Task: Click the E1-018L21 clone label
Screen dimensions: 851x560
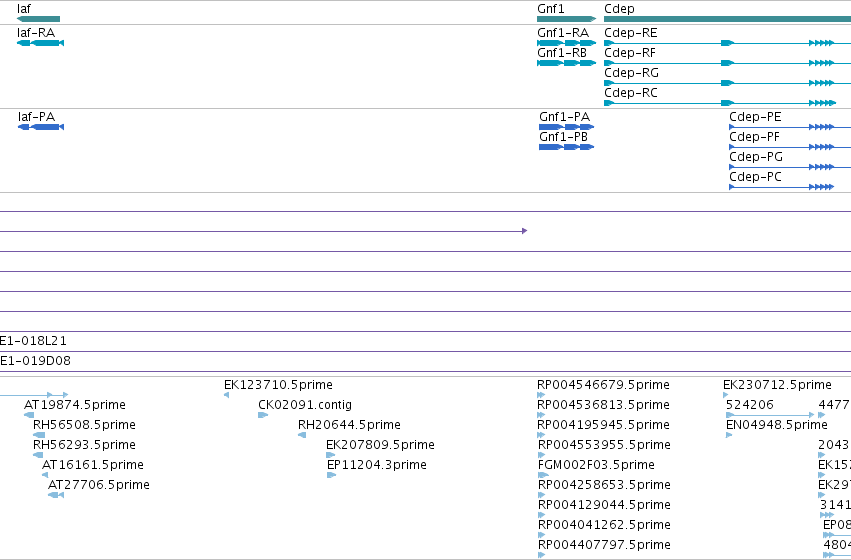Action: [33, 341]
